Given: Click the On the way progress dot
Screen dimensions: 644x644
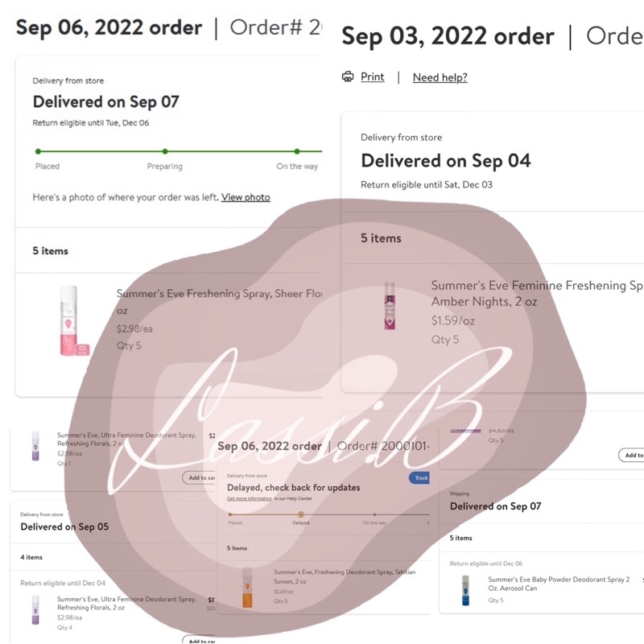Looking at the screenshot, I should point(297,151).
